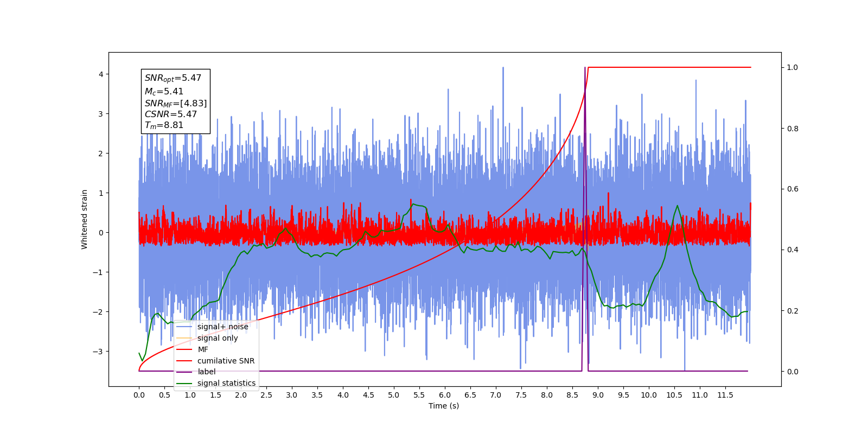Viewport: 868px width, 434px height.
Task: Click the −1 tick on strain axis
Action: point(98,272)
